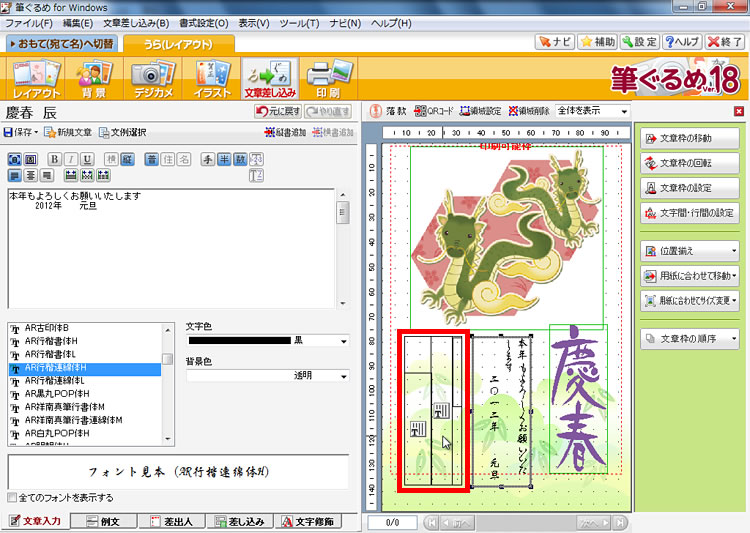
Task: Open the ファイル(F) menu
Action: [29, 23]
